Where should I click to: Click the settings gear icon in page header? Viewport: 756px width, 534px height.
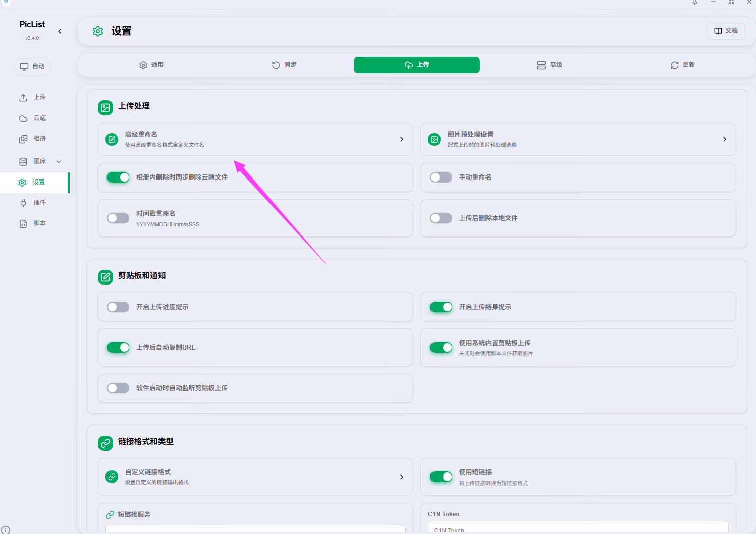tap(98, 31)
